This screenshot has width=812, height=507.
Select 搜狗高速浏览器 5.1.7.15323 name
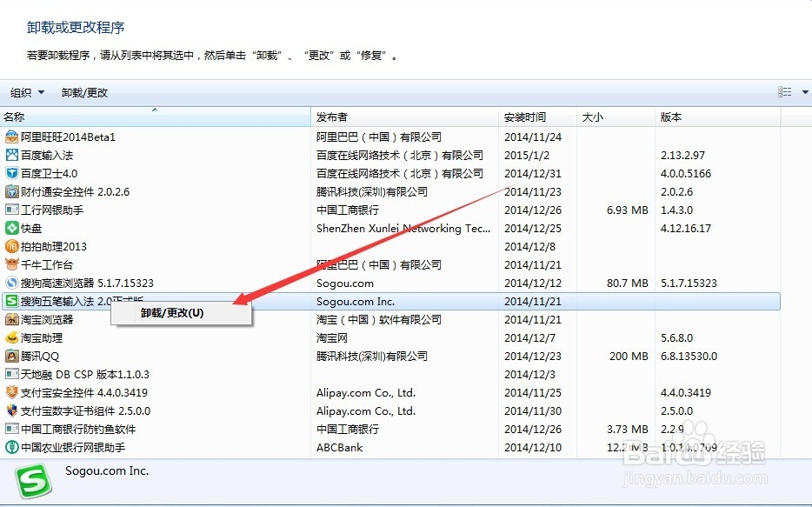pos(87,283)
